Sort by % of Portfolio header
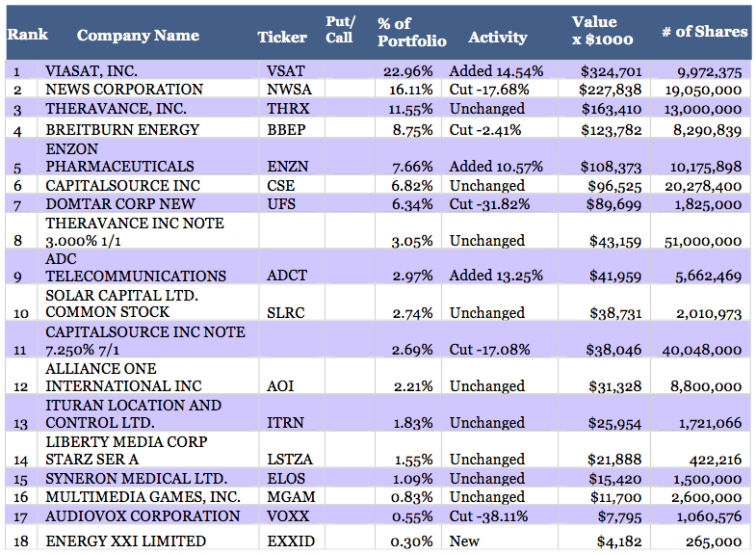The width and height of the screenshot is (756, 554). click(x=411, y=32)
